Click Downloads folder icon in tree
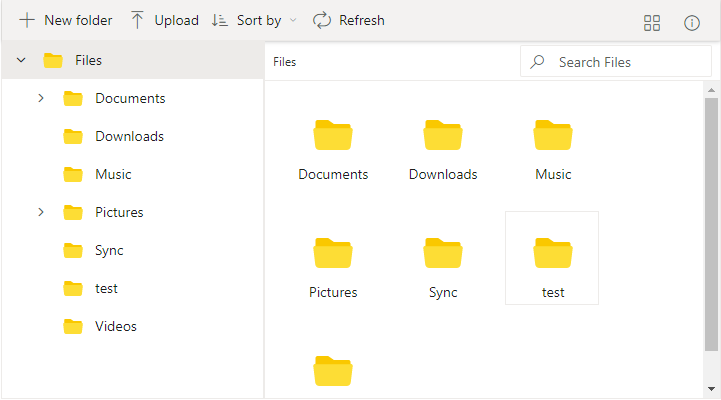The width and height of the screenshot is (721, 400). click(73, 137)
